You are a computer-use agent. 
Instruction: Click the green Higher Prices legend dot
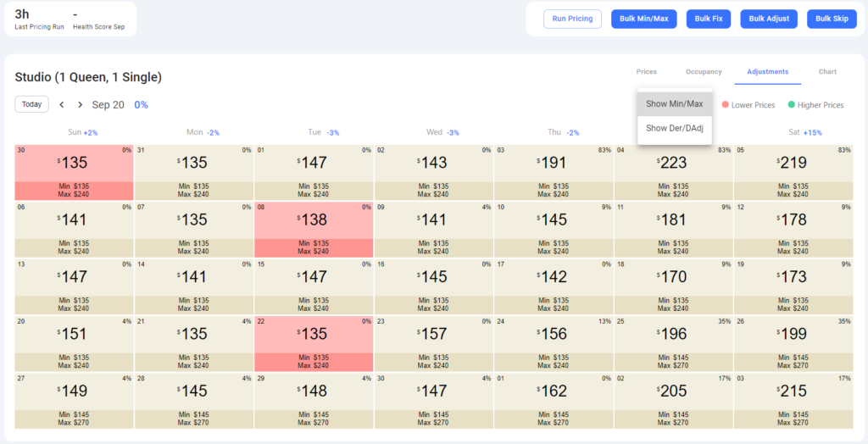click(x=792, y=104)
